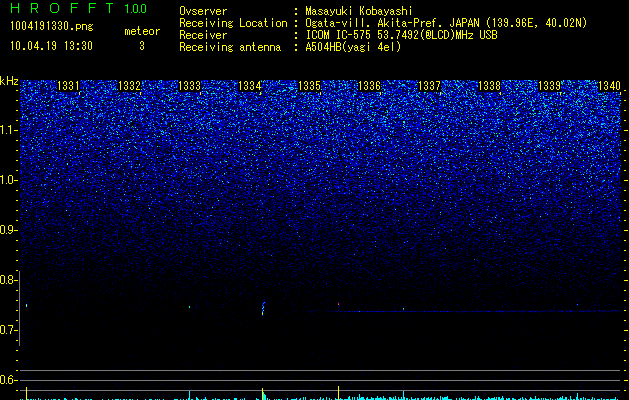Click the date stamp 10.04.19 13:30
Viewport: 629px width, 400px height.
[51, 46]
